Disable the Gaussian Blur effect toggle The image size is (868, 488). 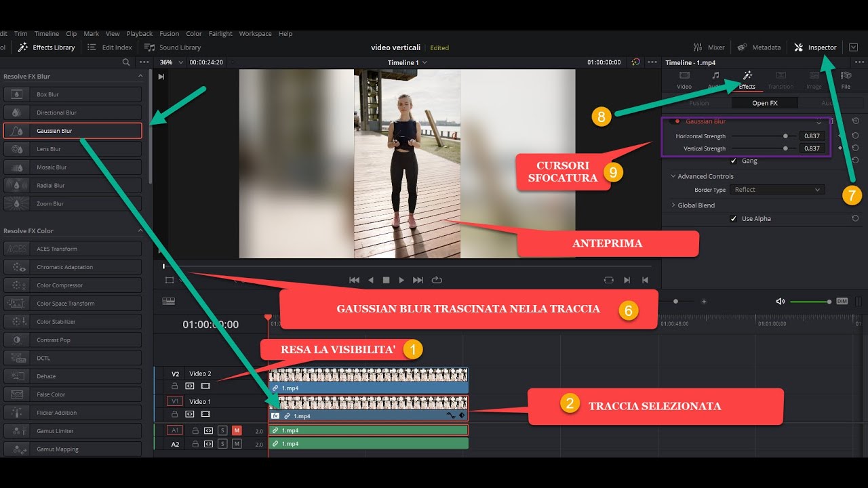[x=677, y=121]
